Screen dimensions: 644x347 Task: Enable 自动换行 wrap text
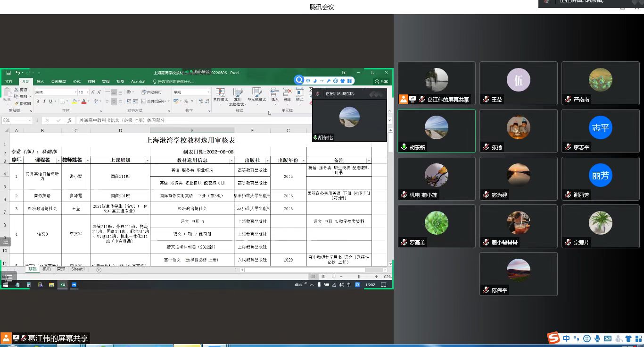(152, 92)
